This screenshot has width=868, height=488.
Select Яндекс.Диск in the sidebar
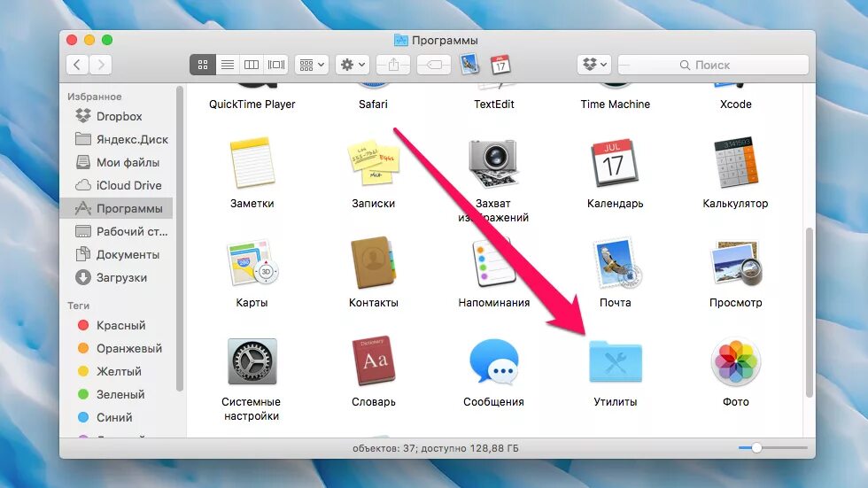click(116, 139)
